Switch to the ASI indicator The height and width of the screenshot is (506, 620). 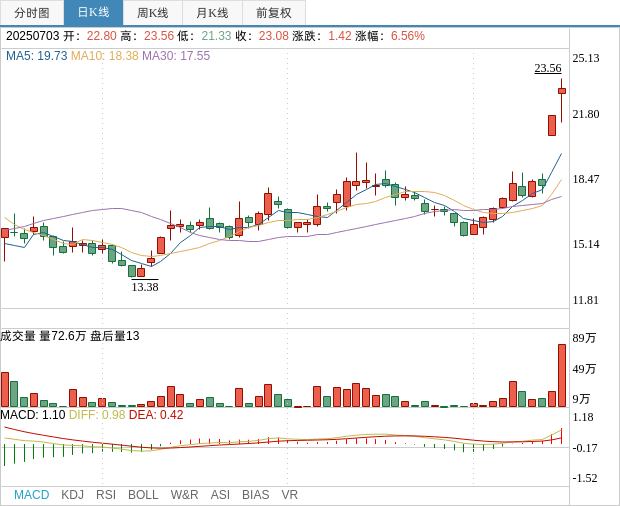click(x=220, y=495)
